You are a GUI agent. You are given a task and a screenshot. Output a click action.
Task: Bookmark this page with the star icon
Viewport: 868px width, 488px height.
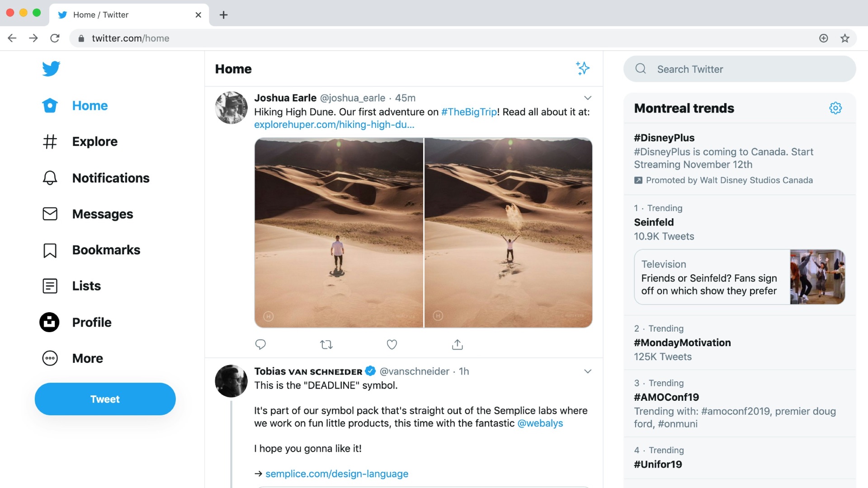coord(845,38)
